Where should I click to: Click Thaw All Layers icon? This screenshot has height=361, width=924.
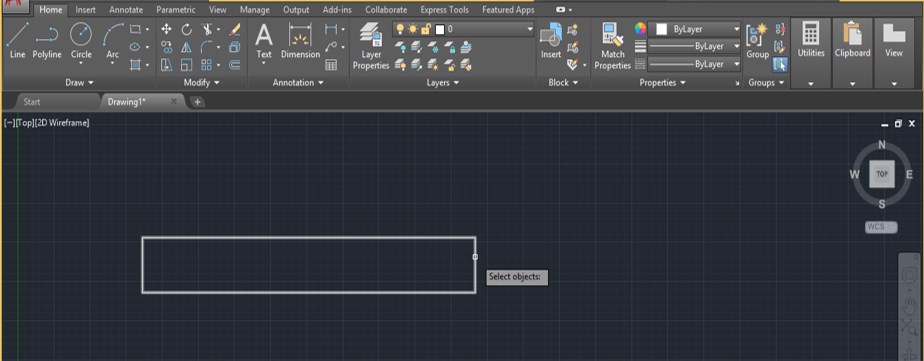(433, 64)
